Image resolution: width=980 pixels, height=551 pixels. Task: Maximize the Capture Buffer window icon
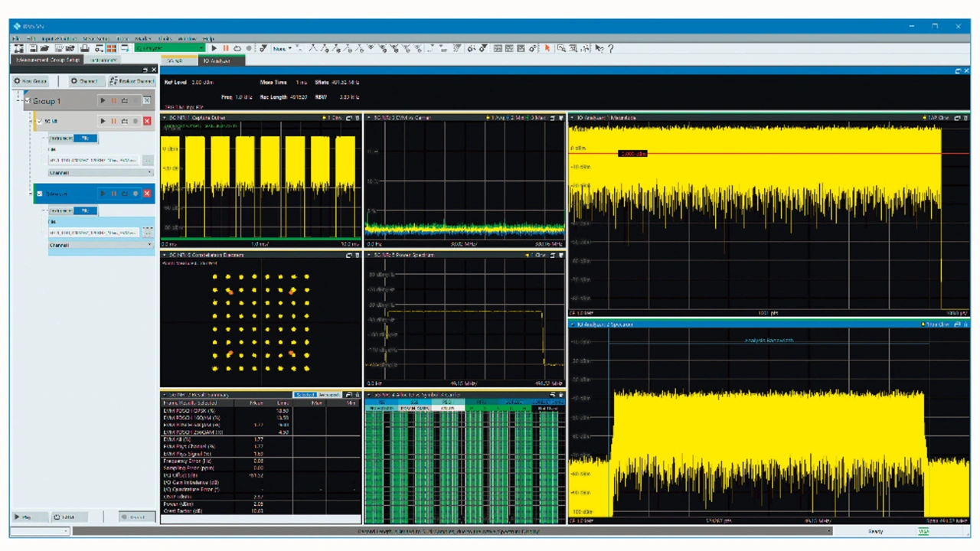tap(349, 118)
